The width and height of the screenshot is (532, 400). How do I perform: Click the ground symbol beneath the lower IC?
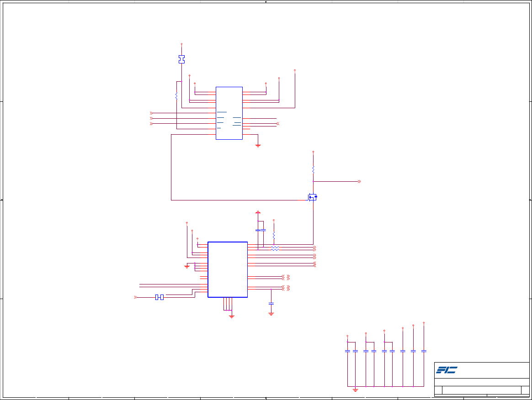tap(232, 316)
